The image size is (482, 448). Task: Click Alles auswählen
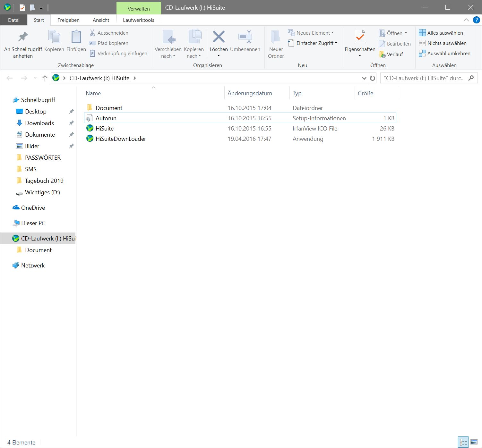(441, 33)
